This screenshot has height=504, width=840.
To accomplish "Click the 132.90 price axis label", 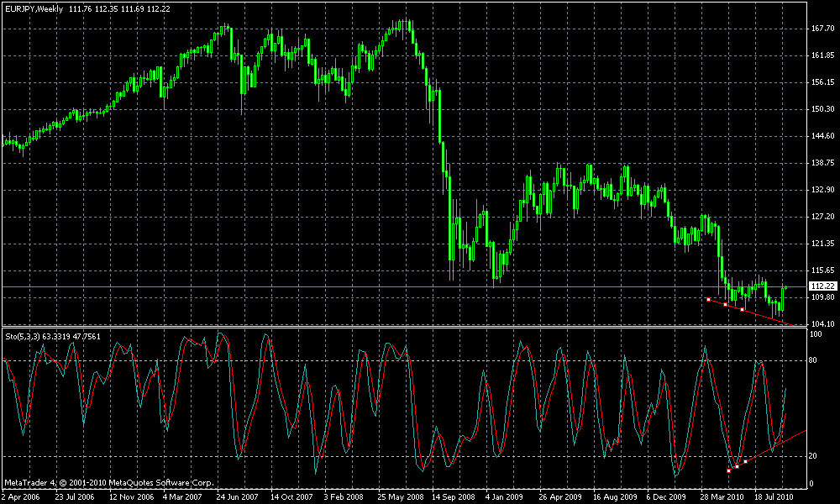I will coord(823,190).
